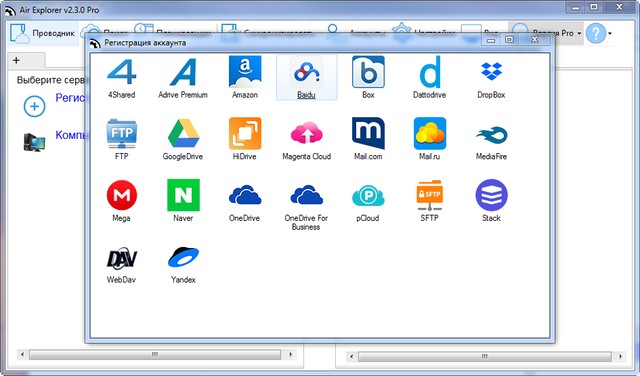This screenshot has width=640, height=376.
Task: Click right pane horizontal scrollbar thumb
Action: coord(485,356)
